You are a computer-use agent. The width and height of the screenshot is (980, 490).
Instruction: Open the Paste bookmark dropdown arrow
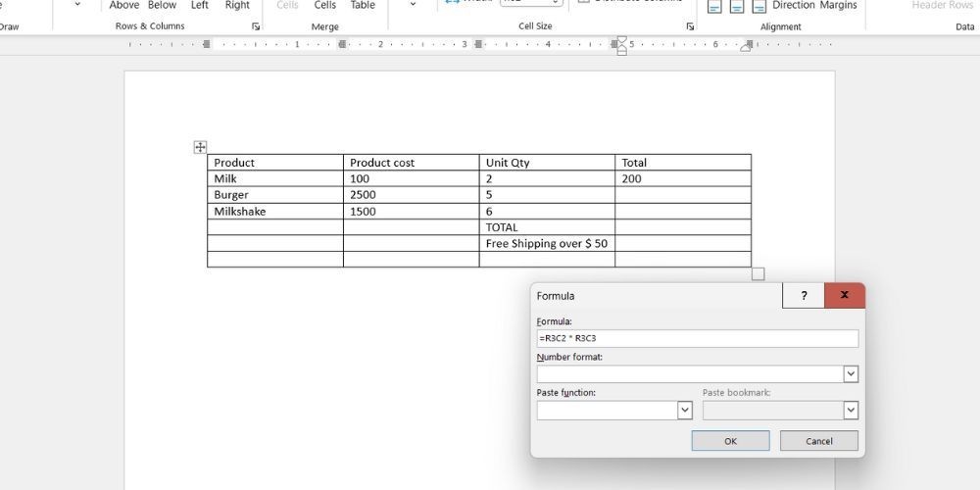point(851,410)
